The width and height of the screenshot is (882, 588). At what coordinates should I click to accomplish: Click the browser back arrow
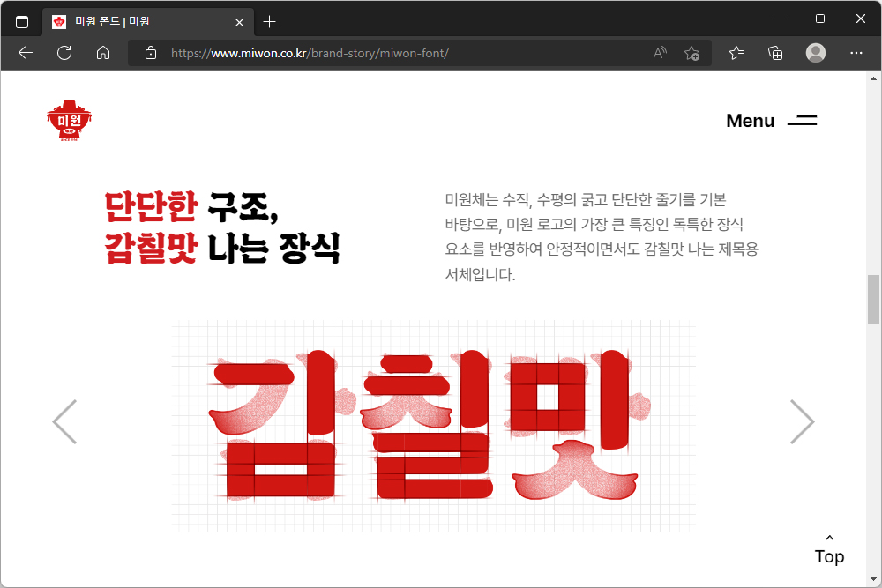(x=26, y=53)
